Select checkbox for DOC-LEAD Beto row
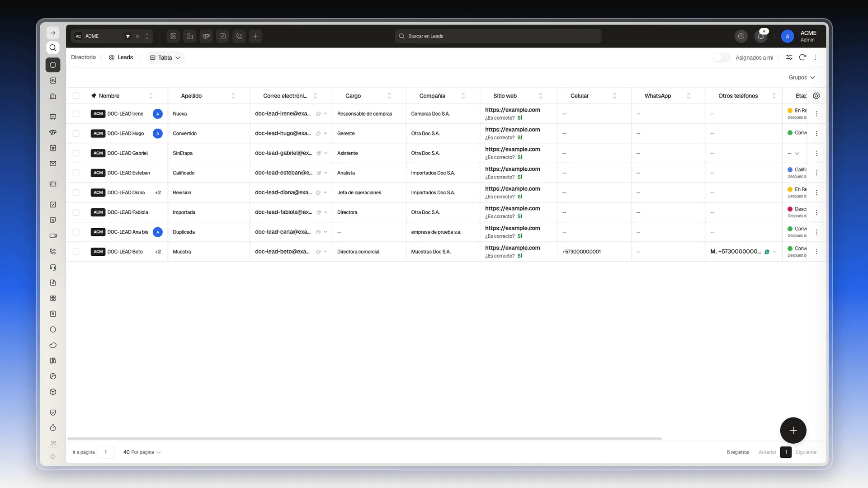The image size is (868, 488). pyautogui.click(x=76, y=252)
